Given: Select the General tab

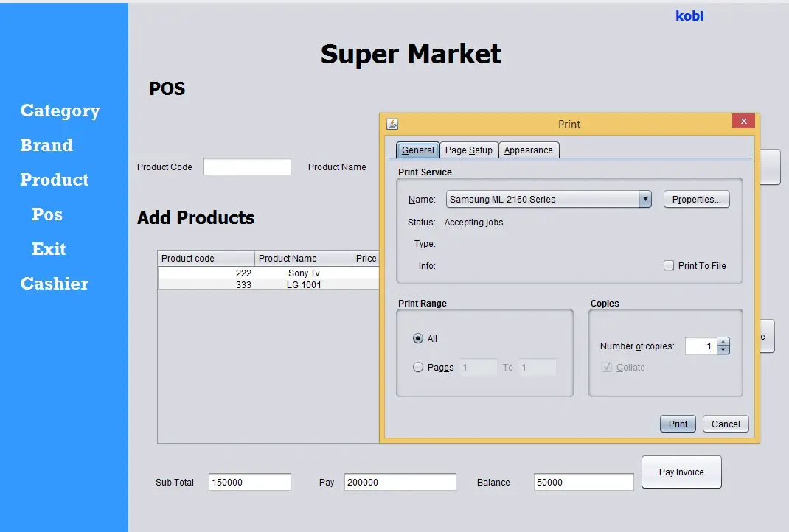Looking at the screenshot, I should click(418, 150).
